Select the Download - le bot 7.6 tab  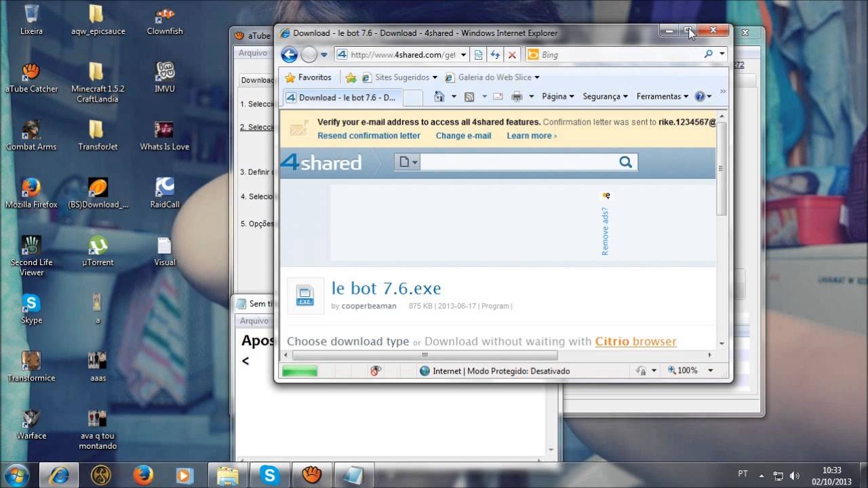pos(342,98)
